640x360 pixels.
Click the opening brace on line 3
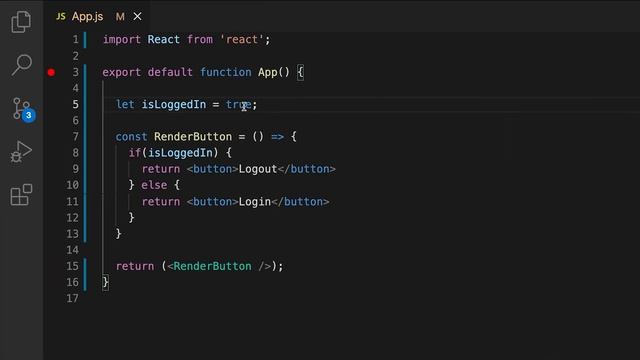pos(300,72)
